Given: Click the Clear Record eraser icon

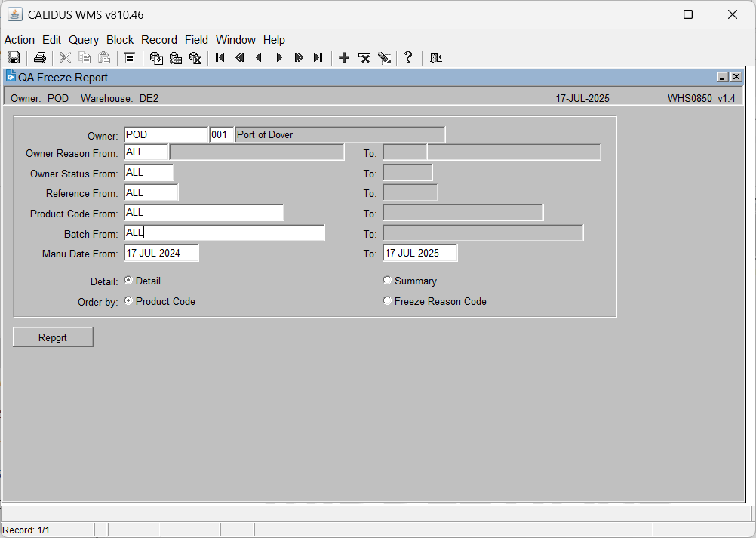Looking at the screenshot, I should click(384, 58).
